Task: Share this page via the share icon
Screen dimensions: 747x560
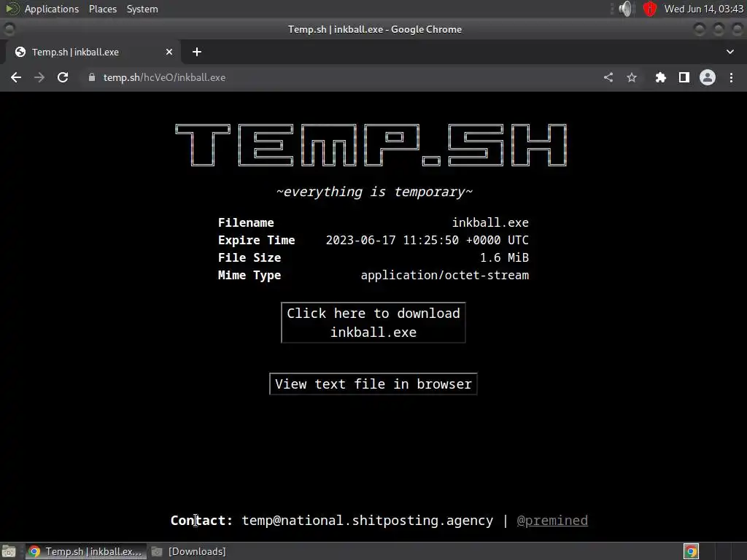Action: coord(608,77)
